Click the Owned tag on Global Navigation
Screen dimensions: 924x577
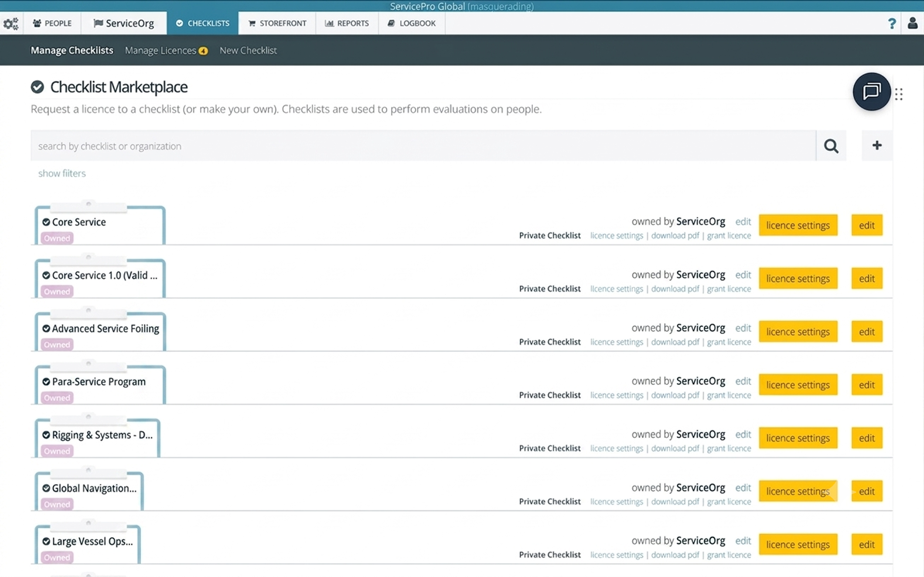[57, 504]
